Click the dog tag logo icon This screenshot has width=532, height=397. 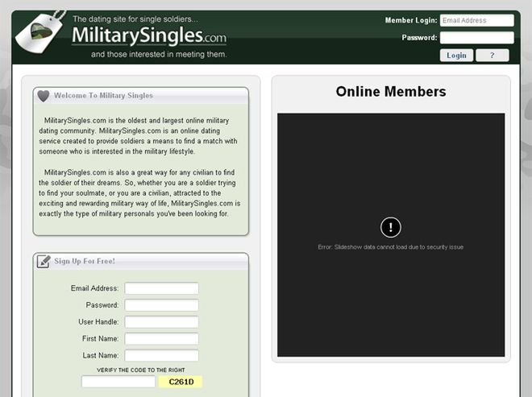point(41,31)
